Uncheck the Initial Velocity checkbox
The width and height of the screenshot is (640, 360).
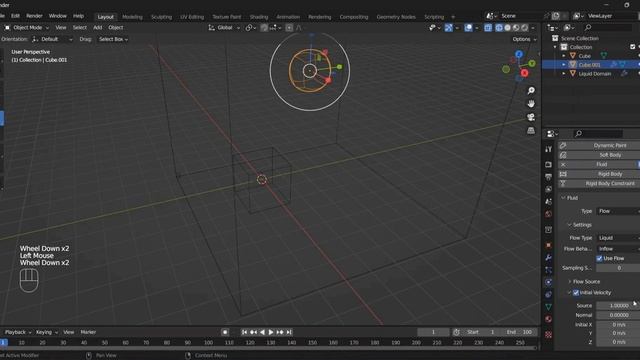576,293
